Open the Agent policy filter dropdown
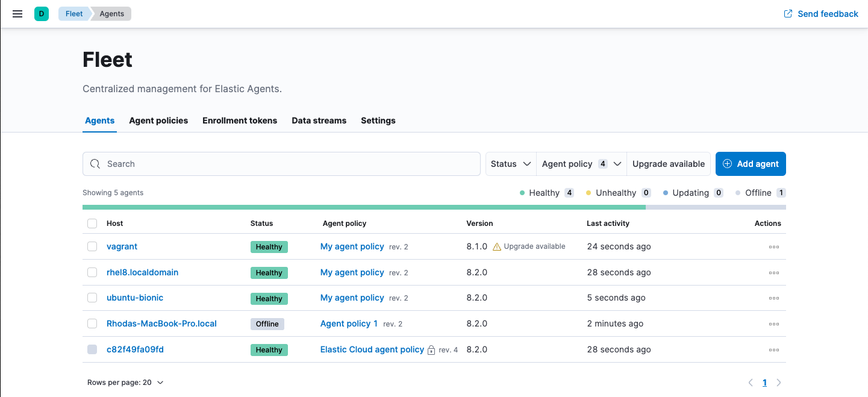 point(581,164)
